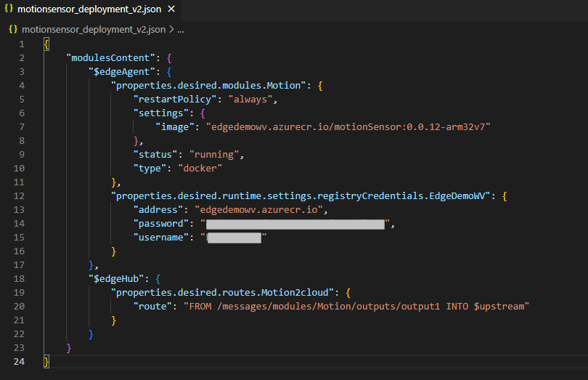The image size is (588, 380).
Task: Click the route string ending in $upstream
Action: (x=356, y=306)
